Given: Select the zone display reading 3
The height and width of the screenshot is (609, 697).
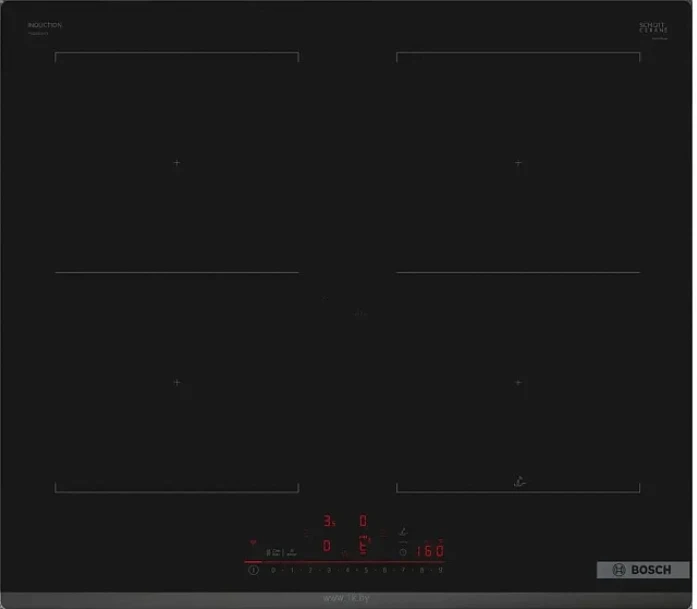Looking at the screenshot, I should 329,521.
